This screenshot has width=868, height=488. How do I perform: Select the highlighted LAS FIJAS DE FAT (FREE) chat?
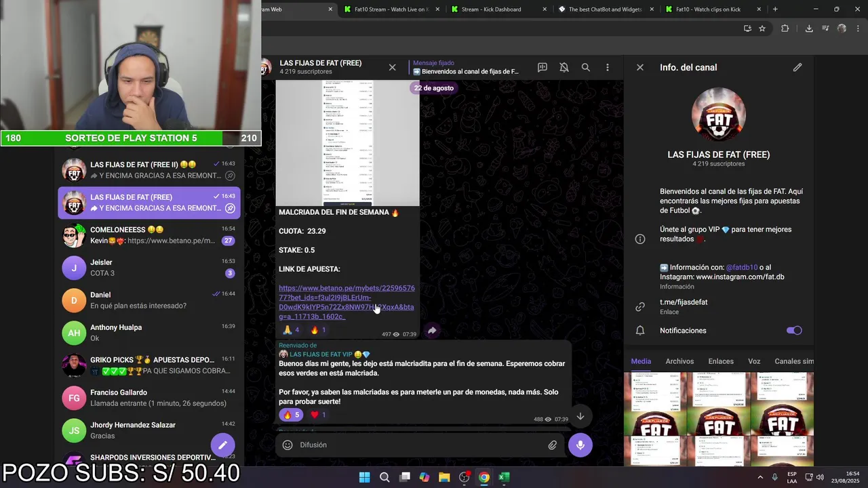[x=149, y=203]
